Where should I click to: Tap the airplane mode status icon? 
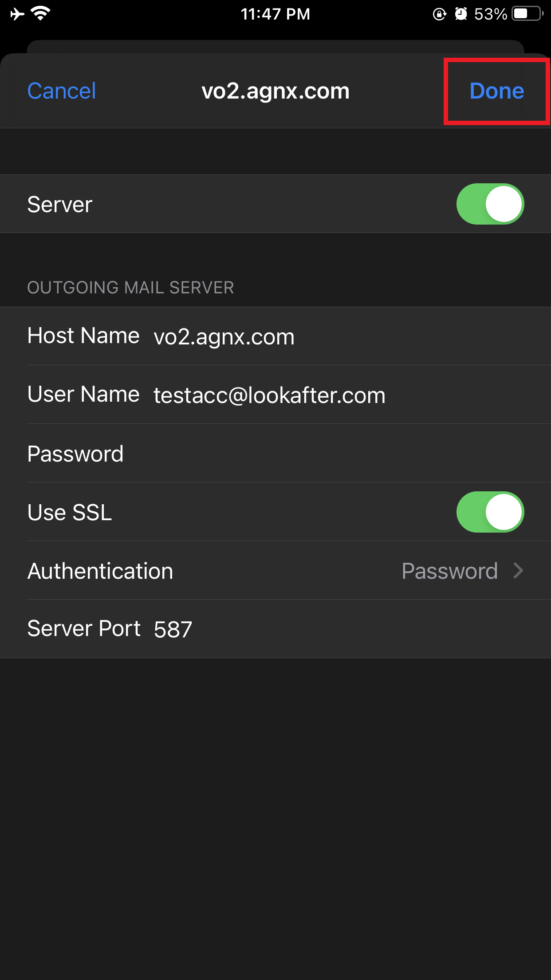click(17, 14)
